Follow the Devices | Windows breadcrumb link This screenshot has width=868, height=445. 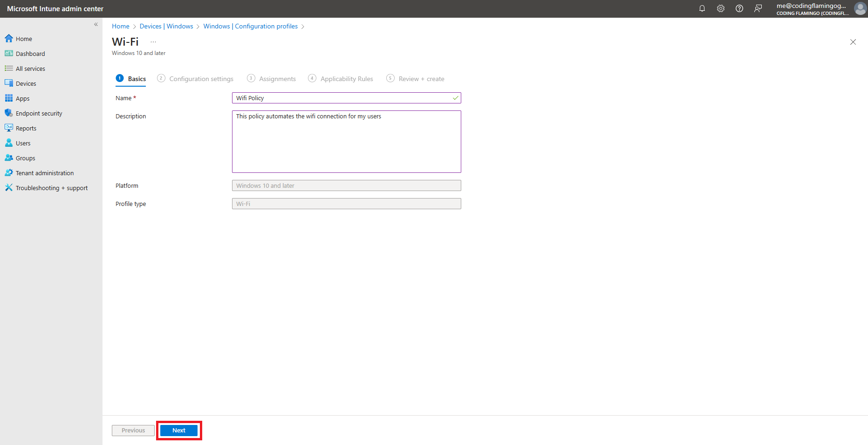click(x=166, y=26)
